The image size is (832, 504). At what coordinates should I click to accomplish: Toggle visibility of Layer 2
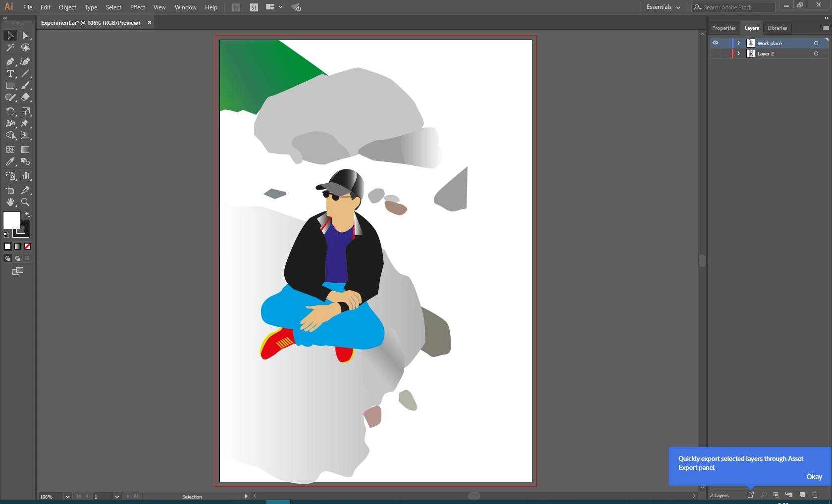[x=715, y=53]
